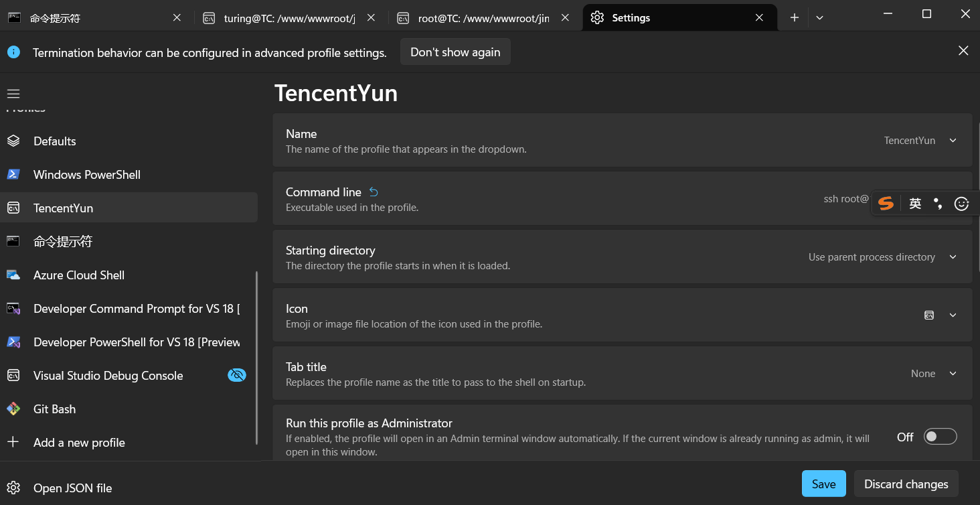Click Discard changes button
The width and height of the screenshot is (980, 505).
(x=906, y=484)
